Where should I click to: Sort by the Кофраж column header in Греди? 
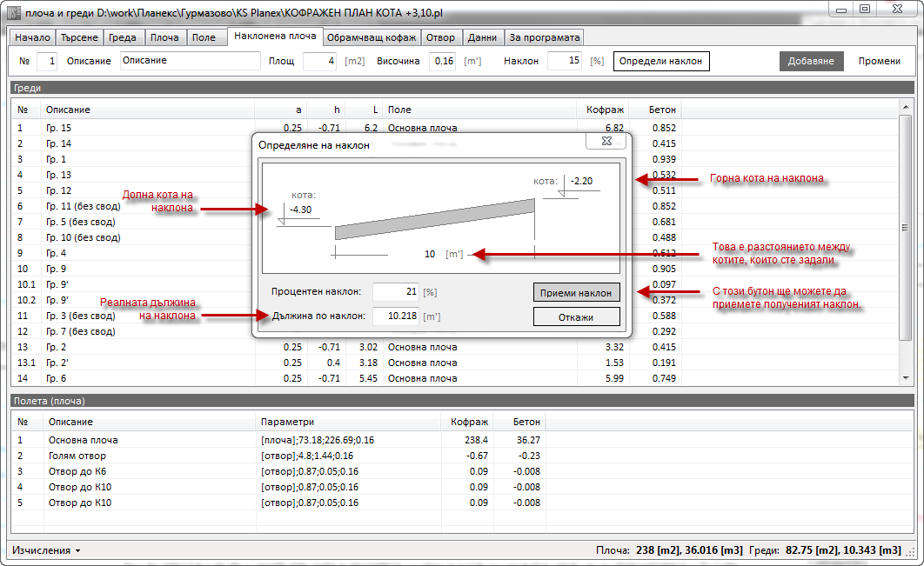[600, 110]
